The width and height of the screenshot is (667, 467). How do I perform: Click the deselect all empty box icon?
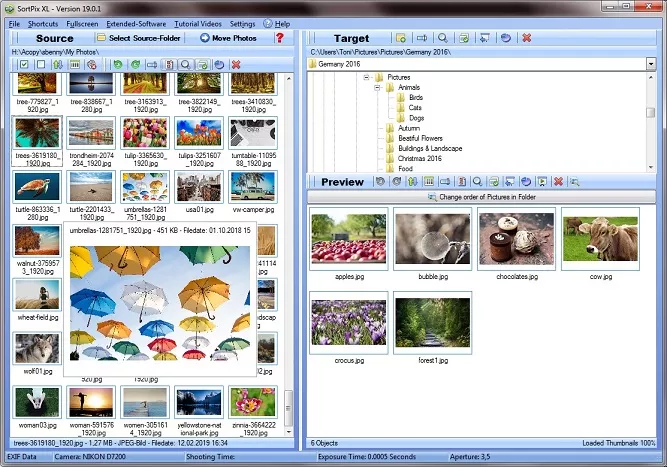click(x=40, y=64)
